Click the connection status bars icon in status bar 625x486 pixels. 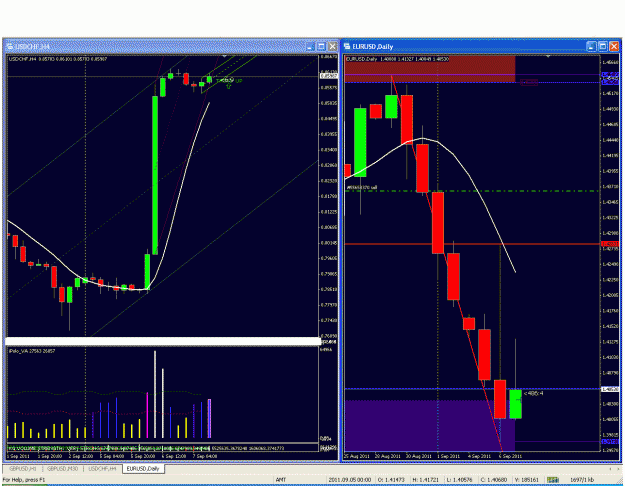pos(552,480)
